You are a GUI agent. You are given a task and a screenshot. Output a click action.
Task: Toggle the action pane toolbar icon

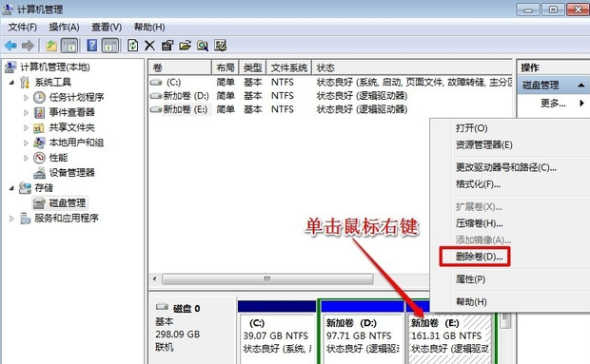pos(110,46)
